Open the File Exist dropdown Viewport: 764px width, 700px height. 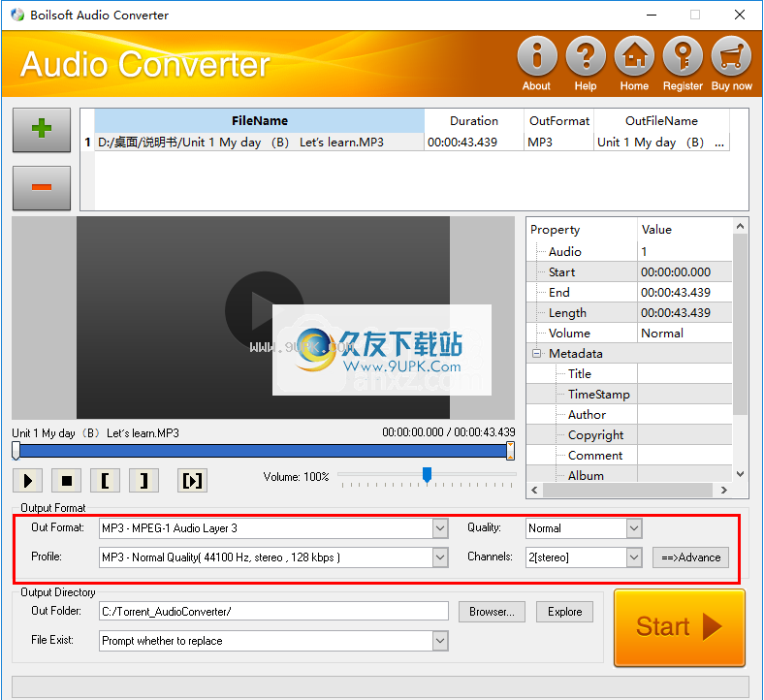tap(440, 641)
